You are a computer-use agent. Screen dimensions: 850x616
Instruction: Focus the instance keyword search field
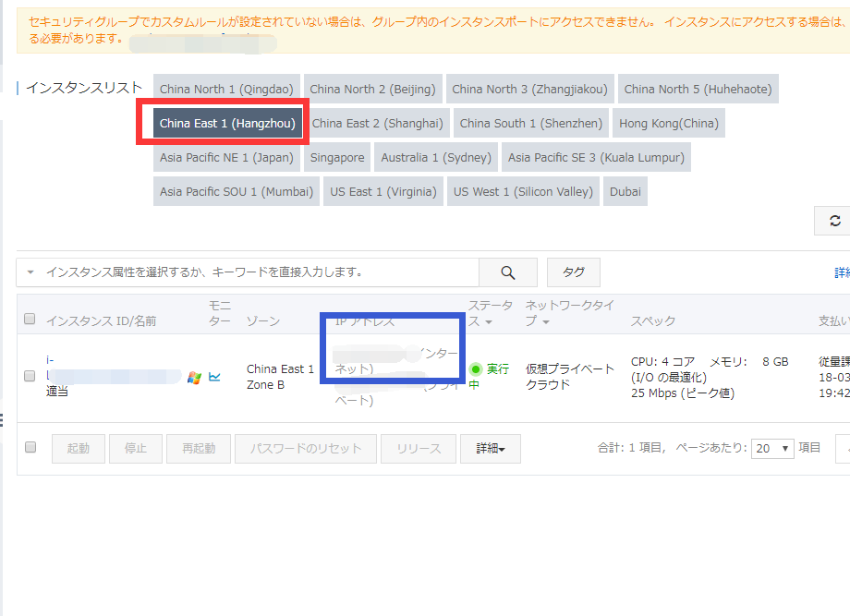tap(261, 272)
